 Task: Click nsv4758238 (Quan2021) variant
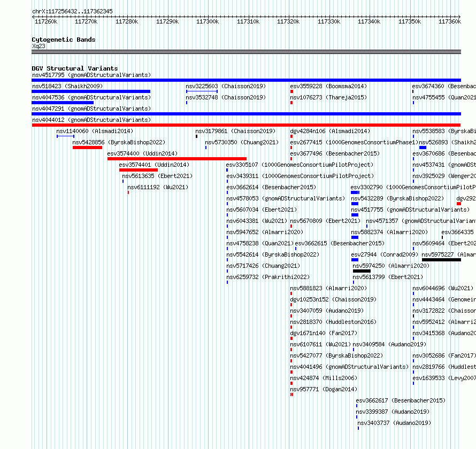click(260, 243)
